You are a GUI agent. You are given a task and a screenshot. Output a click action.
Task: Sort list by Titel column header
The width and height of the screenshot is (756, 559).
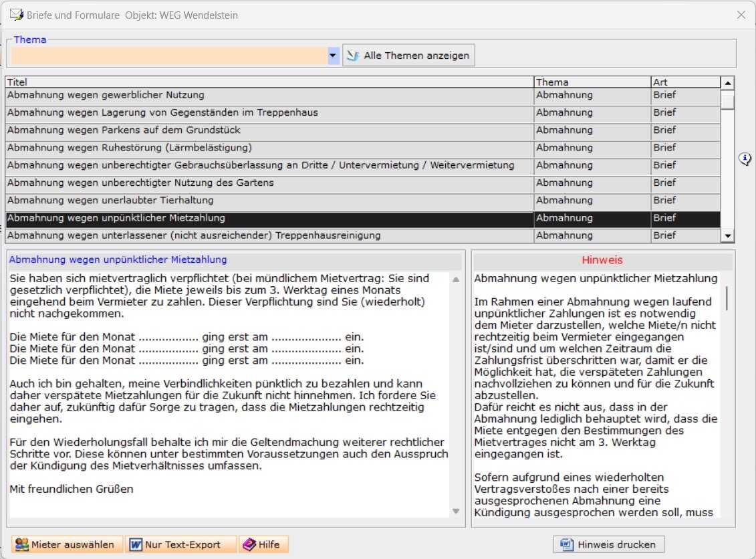click(x=269, y=82)
